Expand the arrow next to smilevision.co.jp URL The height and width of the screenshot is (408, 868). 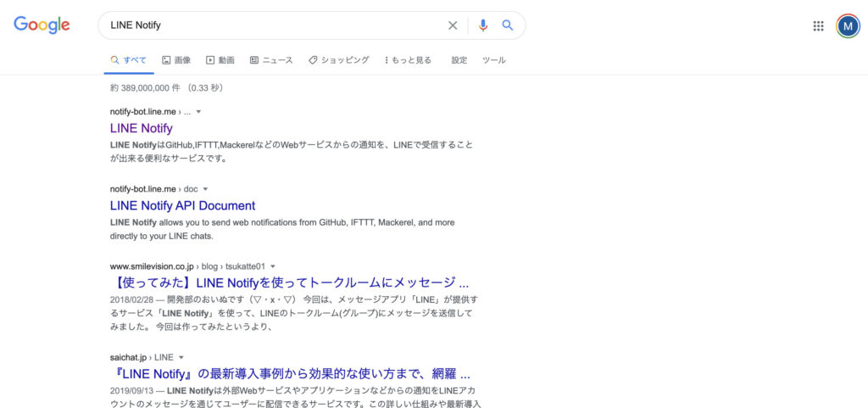[272, 266]
